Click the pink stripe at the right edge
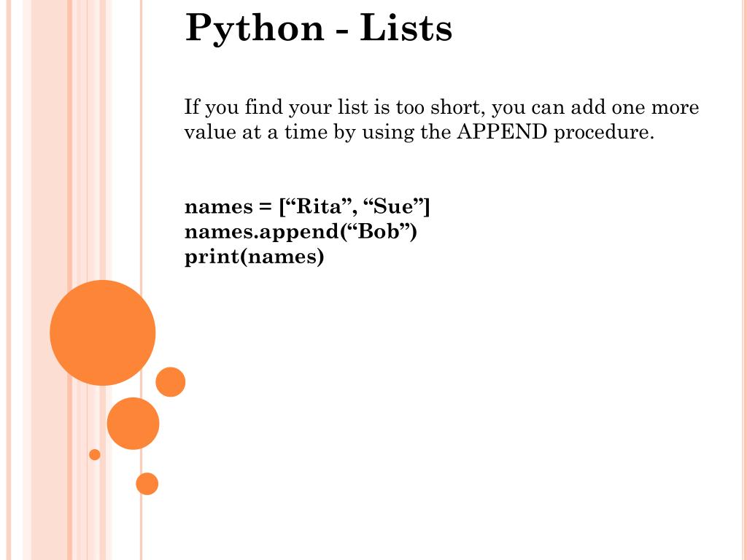Image resolution: width=747 pixels, height=560 pixels. pyautogui.click(x=744, y=280)
